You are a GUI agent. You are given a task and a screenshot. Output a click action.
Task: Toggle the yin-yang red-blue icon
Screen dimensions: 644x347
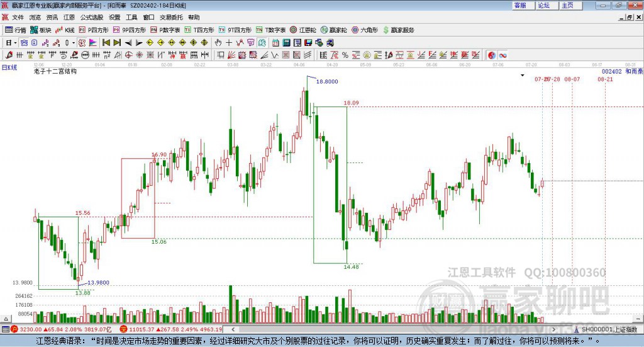(492, 55)
